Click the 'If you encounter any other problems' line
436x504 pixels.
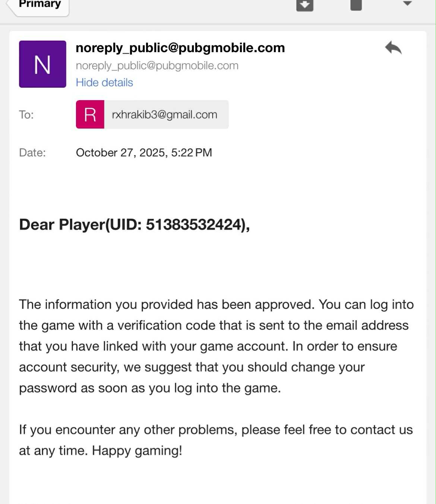click(x=127, y=429)
